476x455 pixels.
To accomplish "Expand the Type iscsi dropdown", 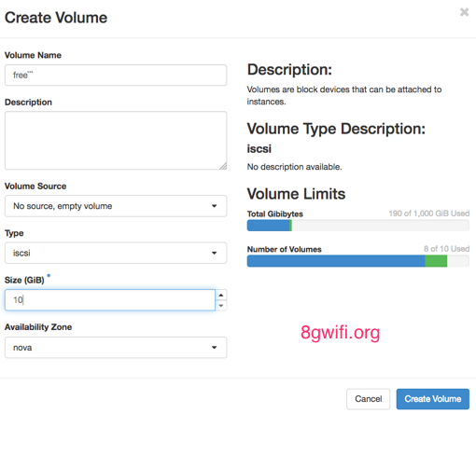I will point(116,253).
